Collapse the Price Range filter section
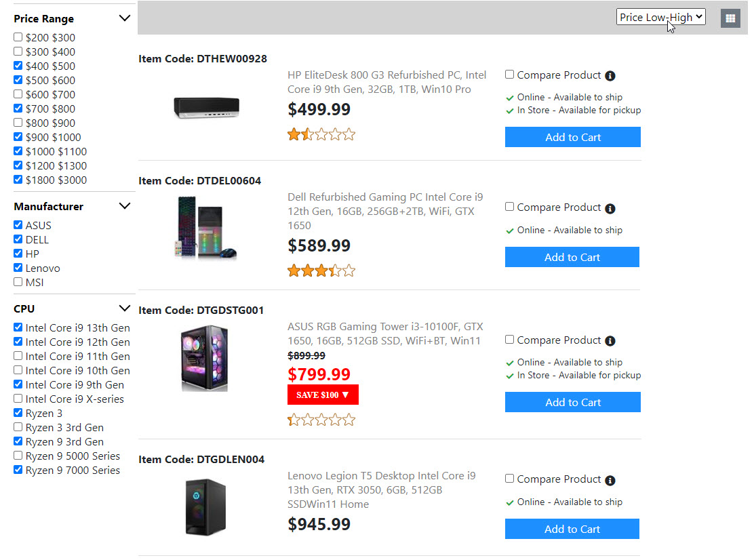The height and width of the screenshot is (560, 754). click(x=124, y=18)
